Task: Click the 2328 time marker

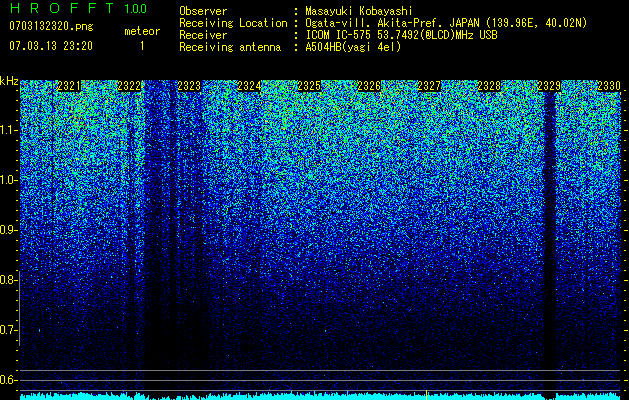Action: click(489, 86)
